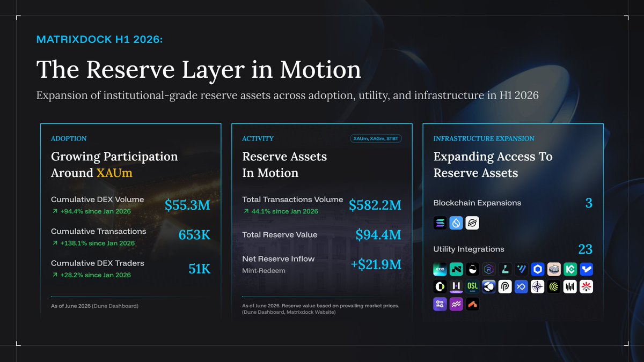This screenshot has width=644, height=362.
Task: Click the purple wavy lines logo
Action: pos(456,304)
